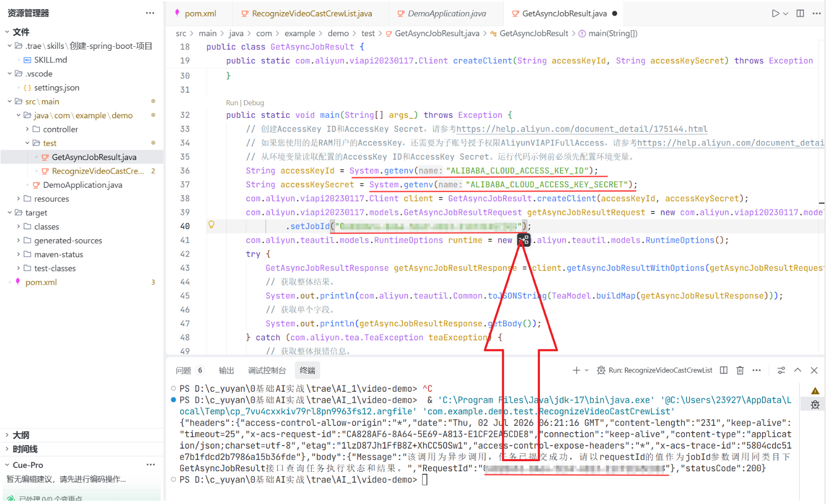Open pom.xml from the explorer tree

[x=41, y=282]
